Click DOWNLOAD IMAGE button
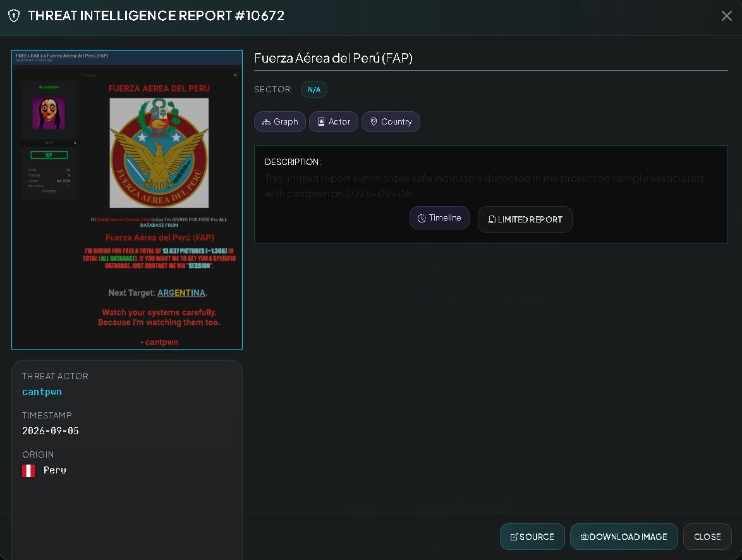742x560 pixels. (624, 537)
